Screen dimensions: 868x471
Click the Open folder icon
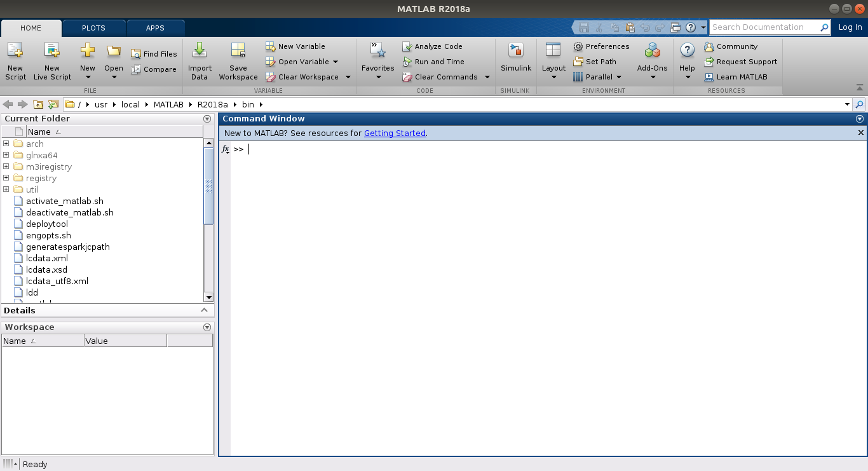pos(114,51)
